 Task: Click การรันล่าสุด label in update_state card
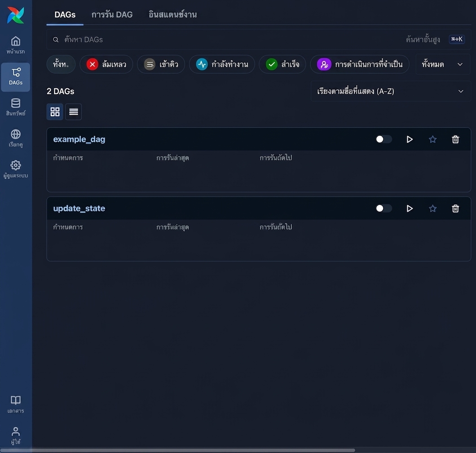(172, 227)
